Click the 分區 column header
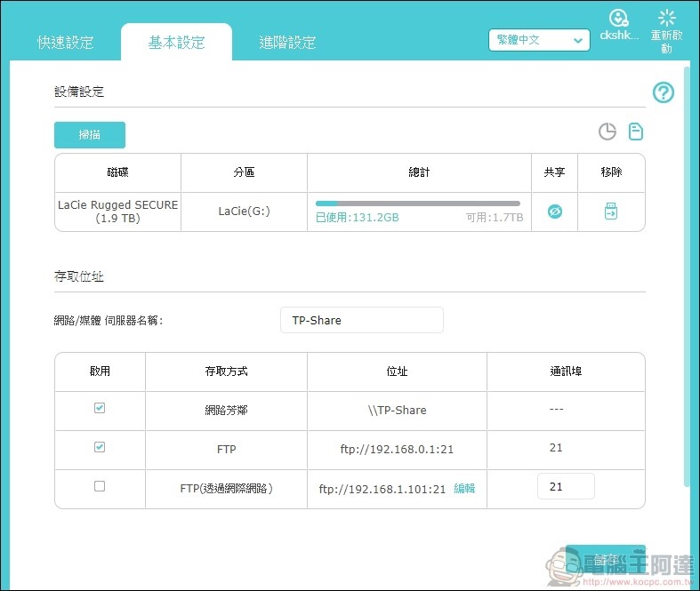Screen dimensions: 700x591 click(245, 172)
